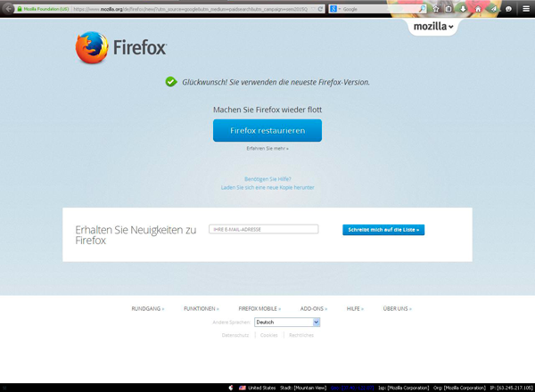The width and height of the screenshot is (535, 392).
Task: Click the United States flag in status bar
Action: pos(243,388)
